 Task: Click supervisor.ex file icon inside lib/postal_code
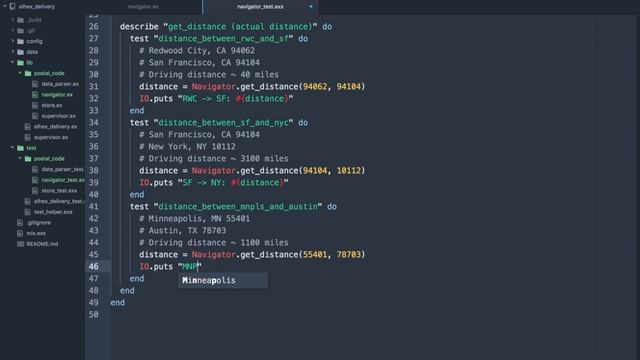[35, 116]
